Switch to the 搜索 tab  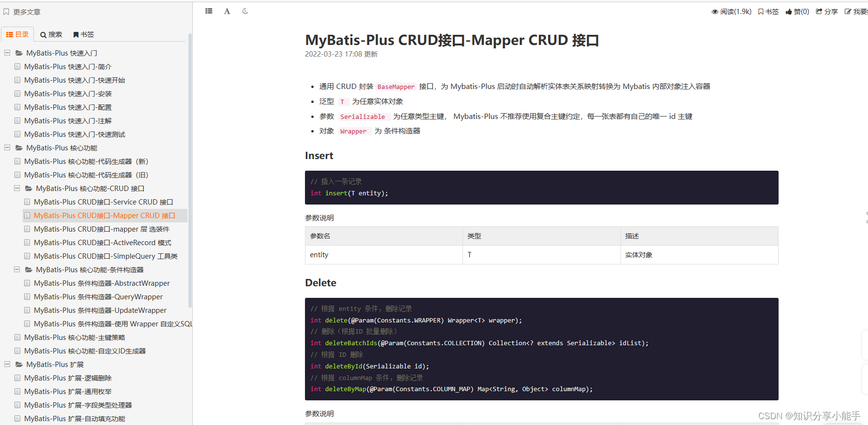coord(51,34)
